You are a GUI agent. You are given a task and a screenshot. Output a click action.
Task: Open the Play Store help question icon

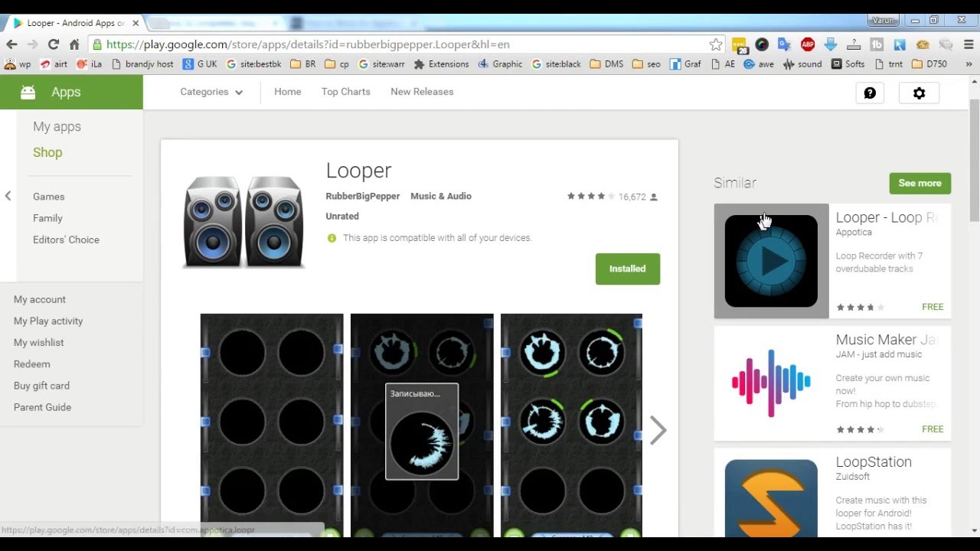tap(870, 93)
